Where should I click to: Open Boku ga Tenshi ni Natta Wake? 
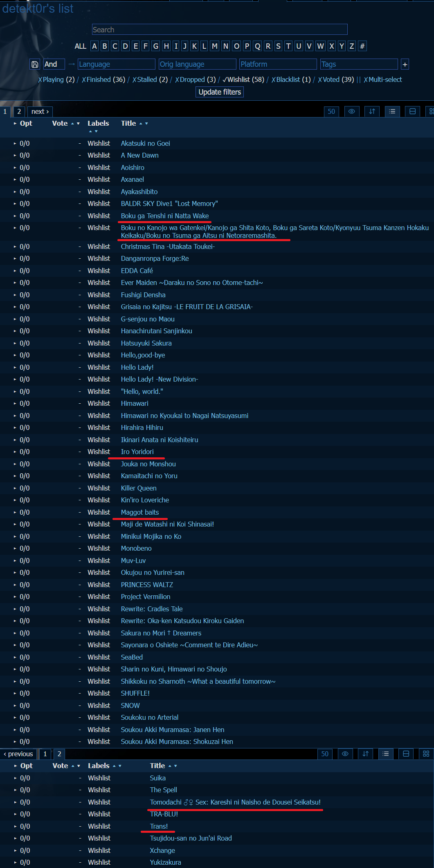coord(165,216)
